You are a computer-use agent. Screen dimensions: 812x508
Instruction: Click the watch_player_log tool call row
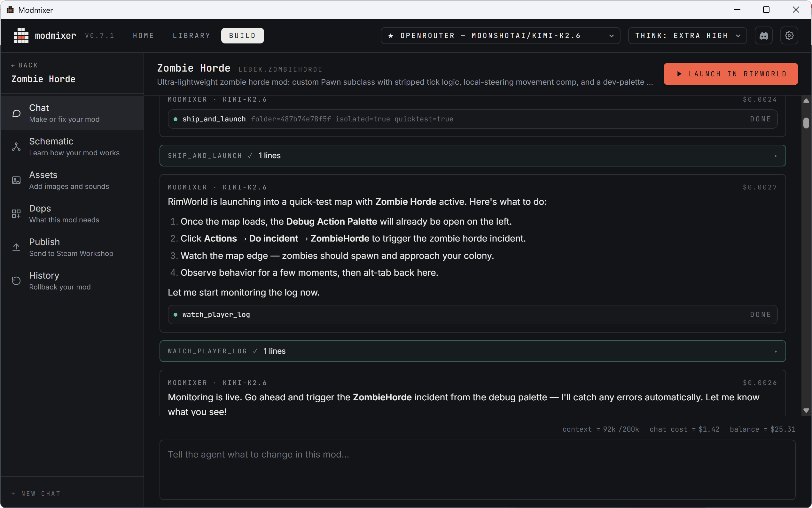[x=472, y=314]
